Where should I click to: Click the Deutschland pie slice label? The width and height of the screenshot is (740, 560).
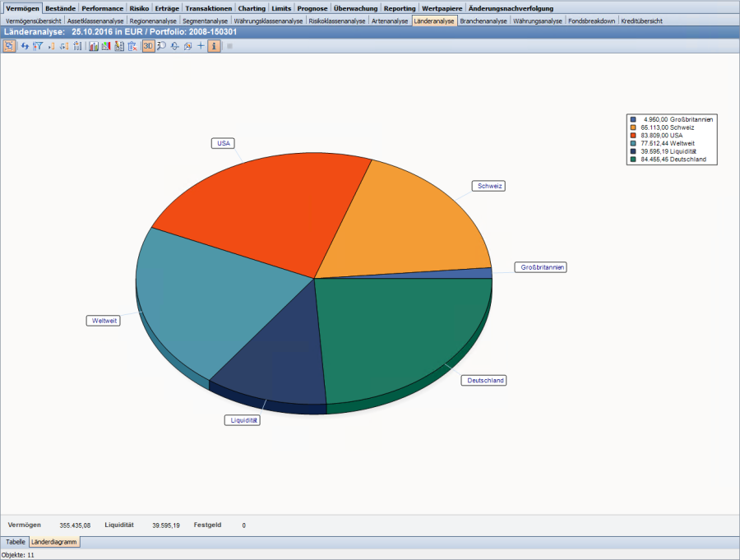coord(485,381)
